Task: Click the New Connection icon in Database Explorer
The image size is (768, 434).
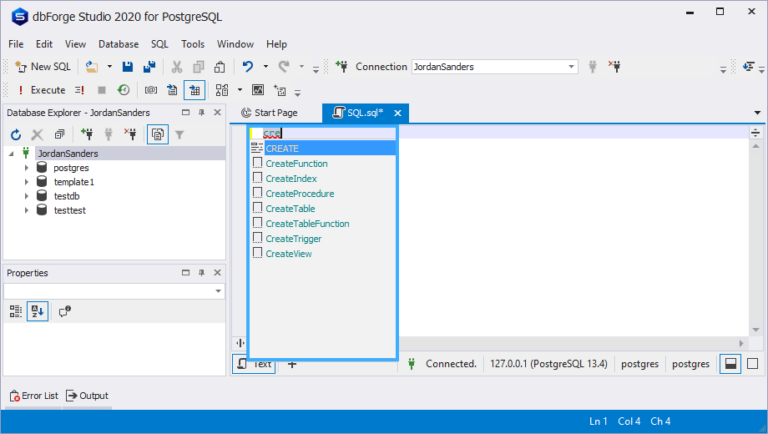Action: point(87,134)
